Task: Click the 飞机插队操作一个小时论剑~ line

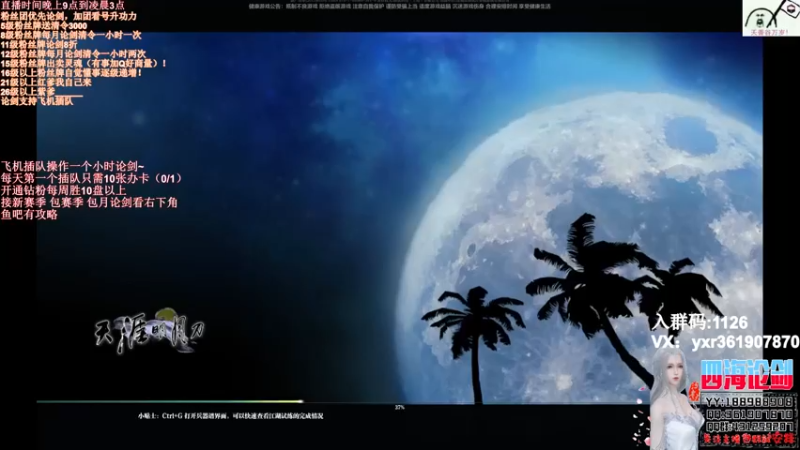Action: pos(72,166)
